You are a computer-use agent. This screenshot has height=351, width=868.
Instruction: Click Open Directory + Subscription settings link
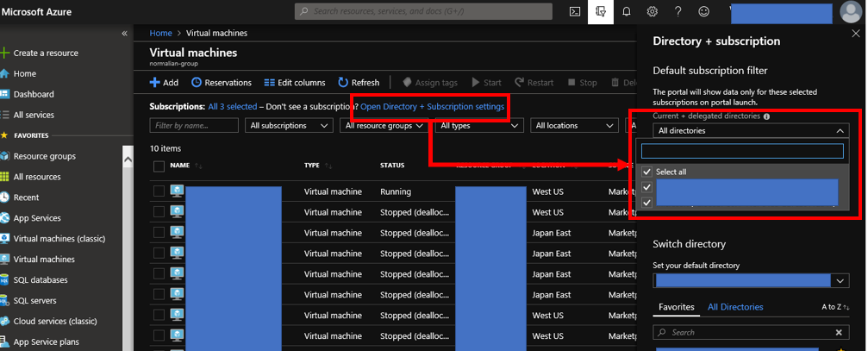point(433,106)
